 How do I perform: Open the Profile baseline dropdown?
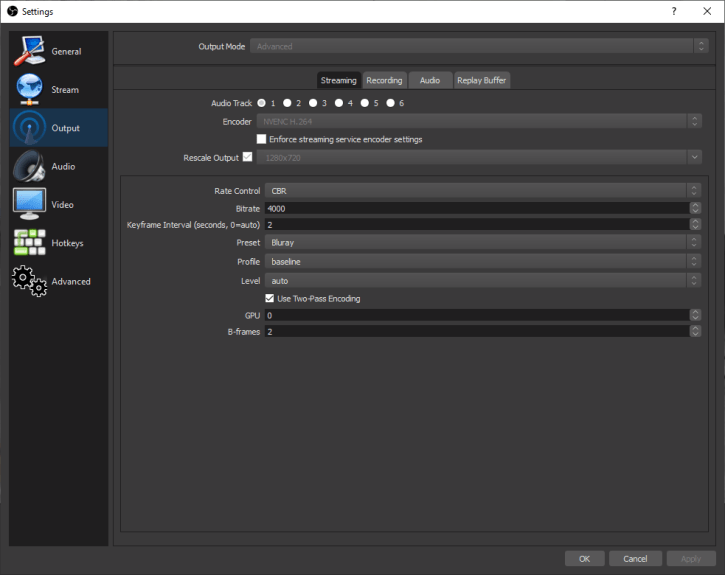(x=482, y=261)
